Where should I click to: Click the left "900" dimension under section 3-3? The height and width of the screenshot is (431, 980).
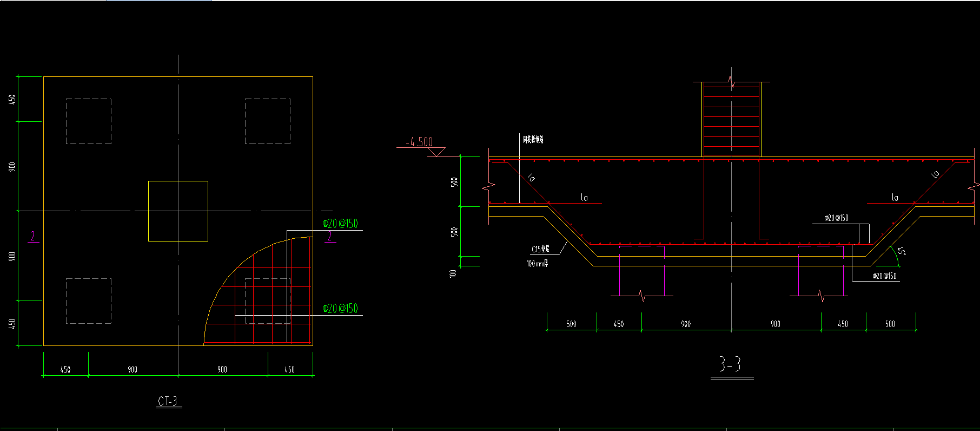click(686, 324)
